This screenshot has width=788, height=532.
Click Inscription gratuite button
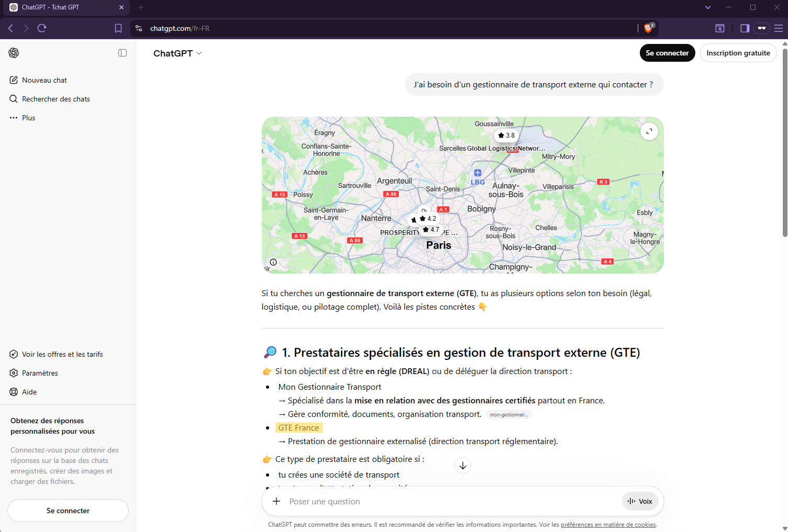[x=738, y=53]
